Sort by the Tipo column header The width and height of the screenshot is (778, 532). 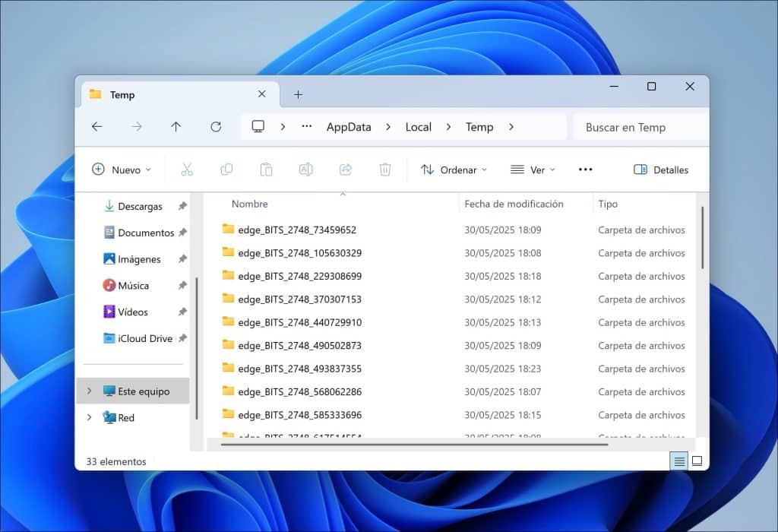click(608, 204)
